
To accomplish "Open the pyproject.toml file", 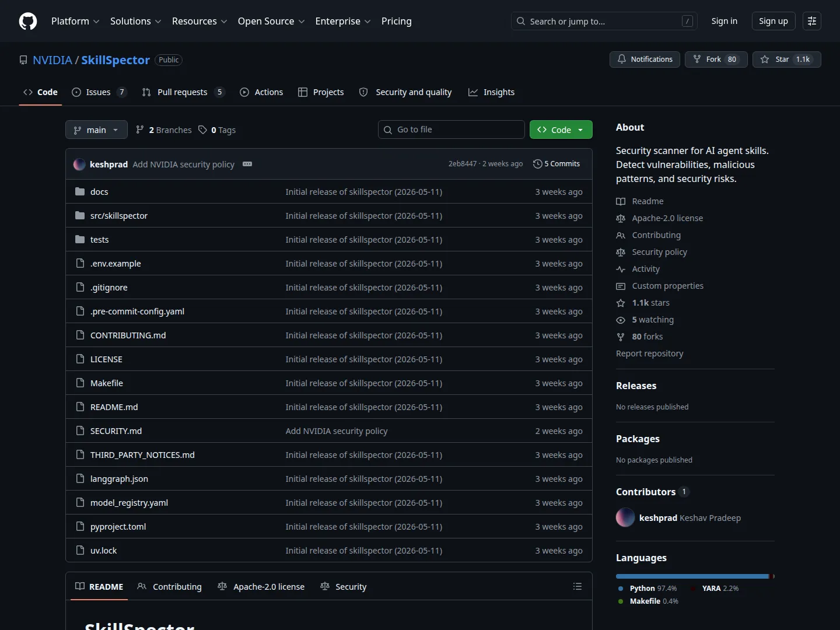I will point(118,526).
